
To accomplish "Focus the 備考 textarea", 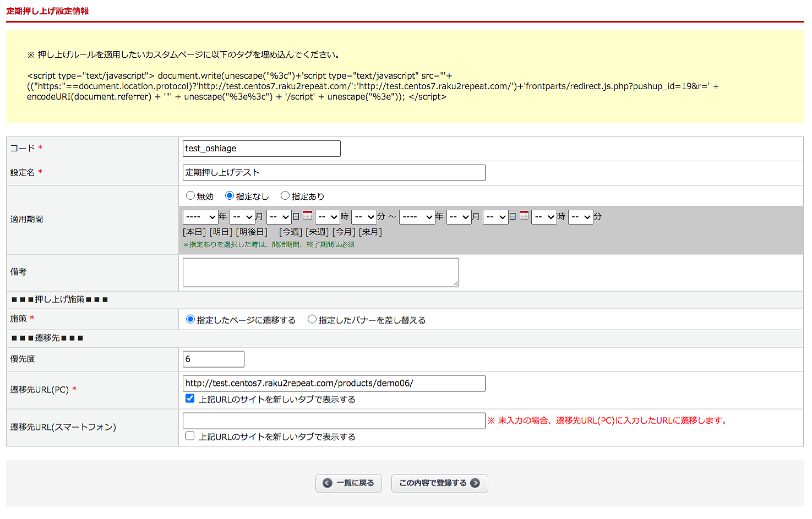I will [320, 272].
